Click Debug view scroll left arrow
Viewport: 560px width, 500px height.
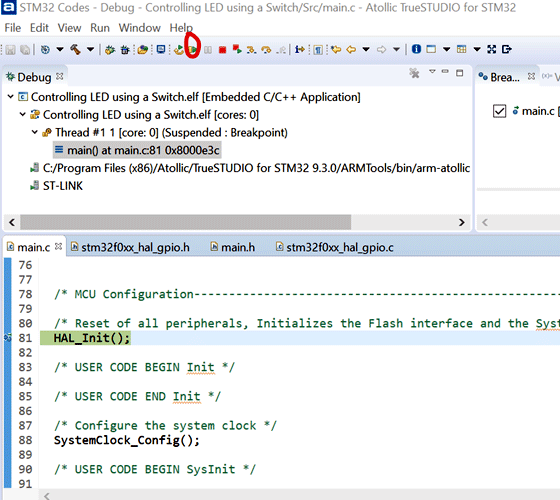pos(12,222)
